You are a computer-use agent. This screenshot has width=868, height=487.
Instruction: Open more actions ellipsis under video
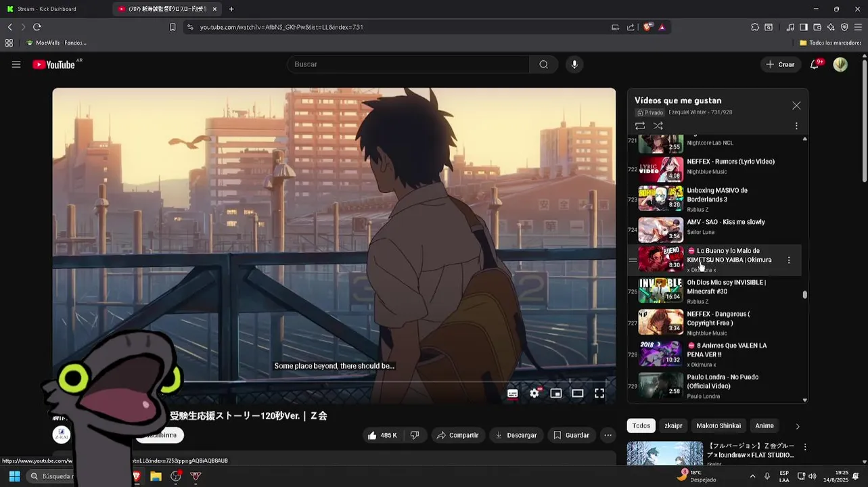click(608, 435)
